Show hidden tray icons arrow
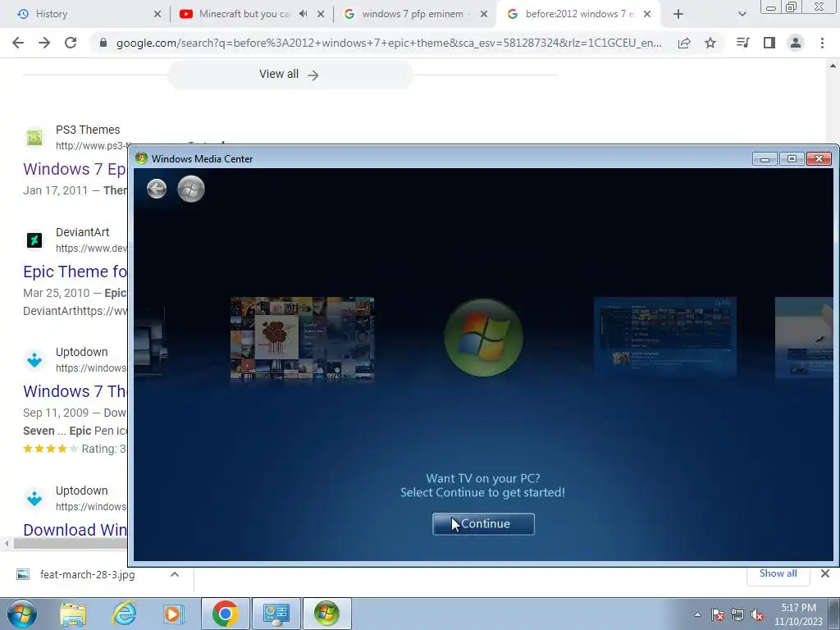 point(697,614)
